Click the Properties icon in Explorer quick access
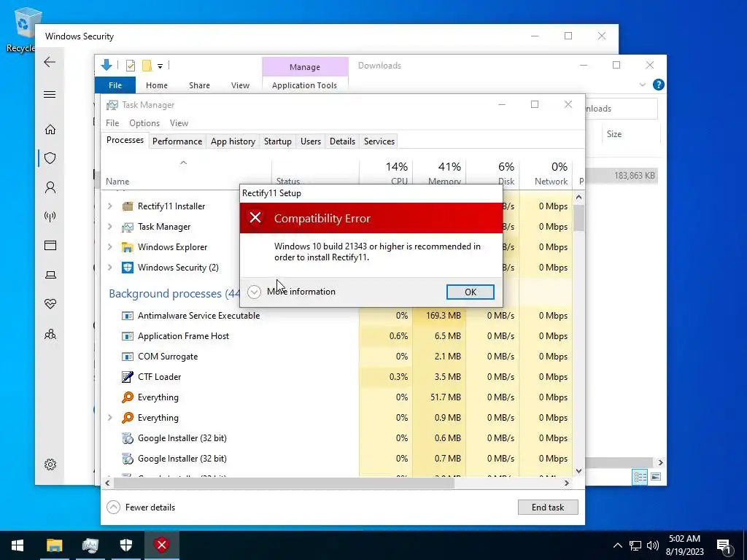The image size is (747, 560). tap(130, 66)
